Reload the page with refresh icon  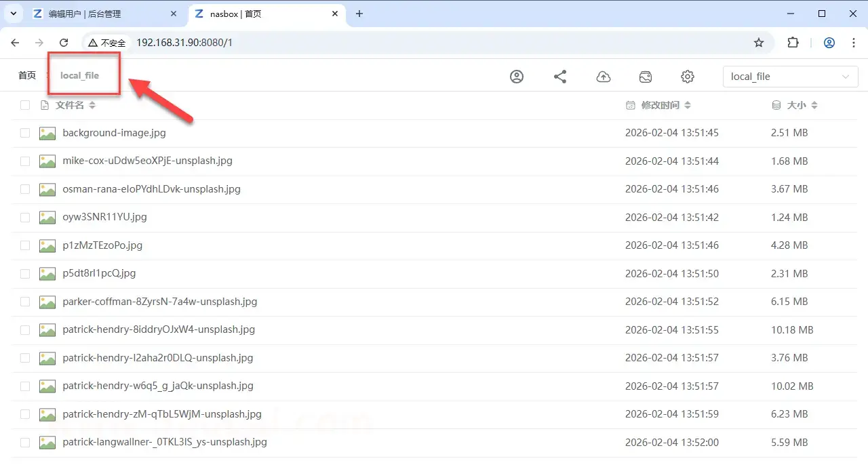64,43
